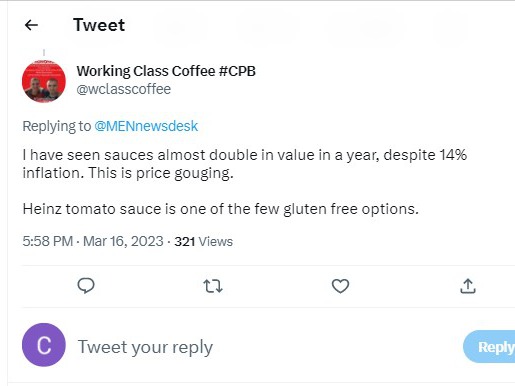This screenshot has width=515, height=386.
Task: Click the Tweet page heading
Action: (x=99, y=25)
